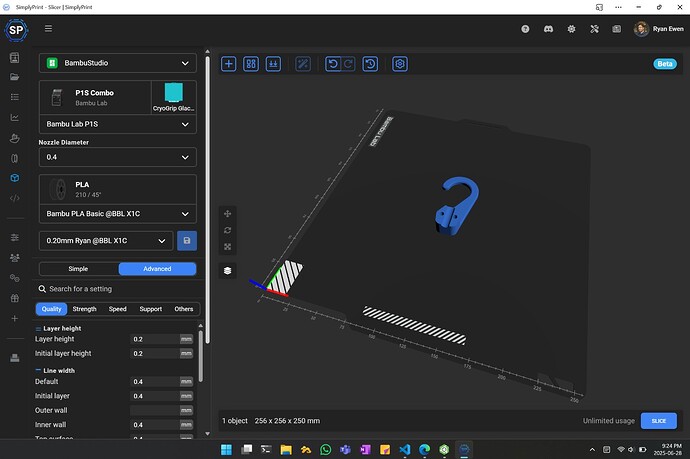Viewport: 690px width, 459px height.
Task: Click the magic wand toolbar icon
Action: [303, 64]
